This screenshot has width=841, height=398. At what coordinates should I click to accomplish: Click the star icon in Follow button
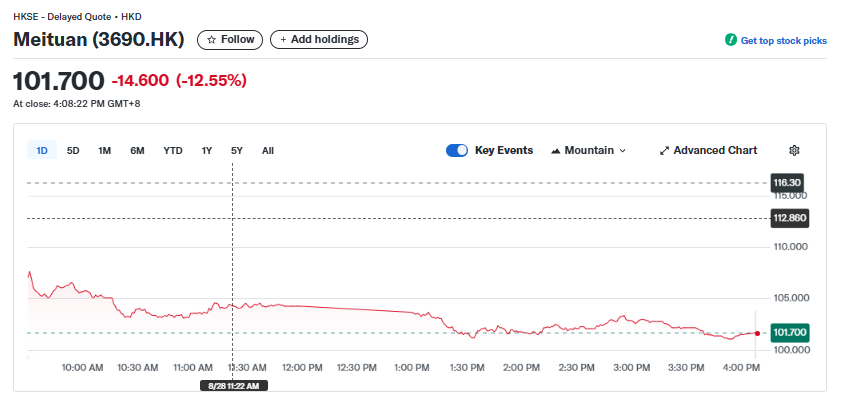[211, 40]
